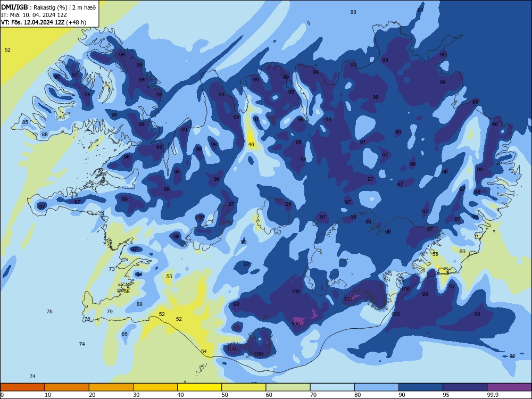Click the DMI/IGB Rakastig title line
The width and height of the screenshot is (532, 399).
pyautogui.click(x=48, y=7)
